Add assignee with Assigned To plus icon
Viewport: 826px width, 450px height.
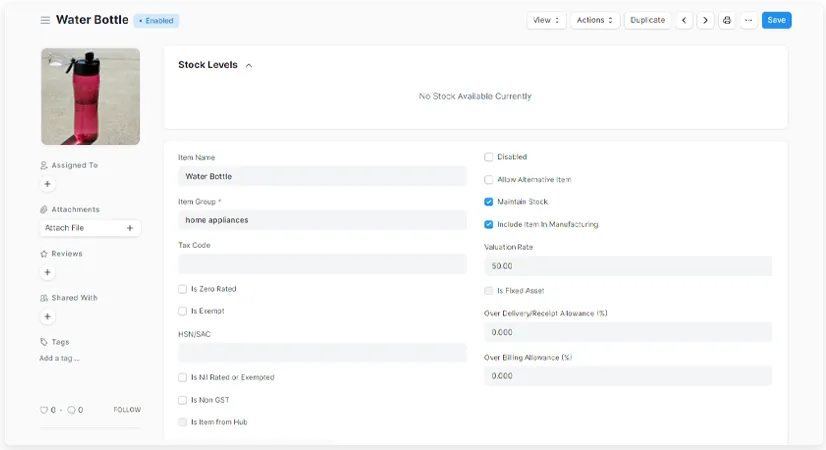[x=47, y=184]
